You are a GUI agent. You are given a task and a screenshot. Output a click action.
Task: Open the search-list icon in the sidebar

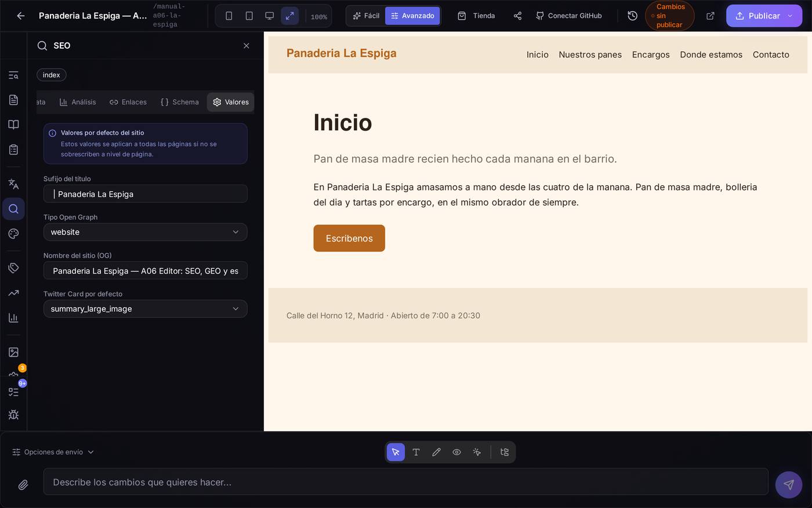tap(13, 75)
